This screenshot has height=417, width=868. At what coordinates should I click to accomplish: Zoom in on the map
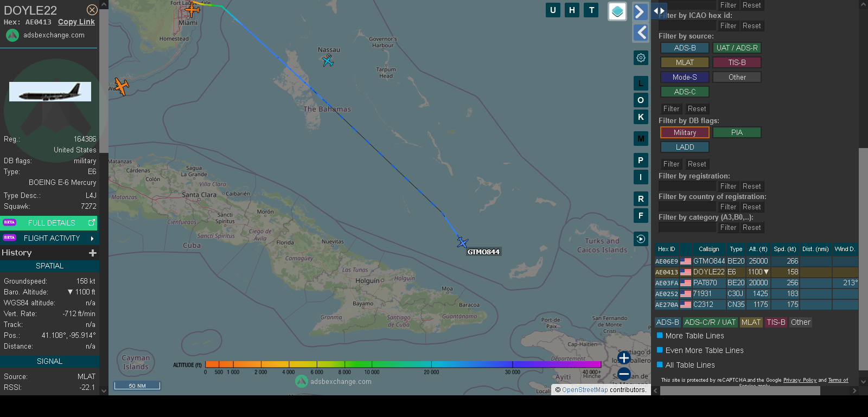pos(624,358)
